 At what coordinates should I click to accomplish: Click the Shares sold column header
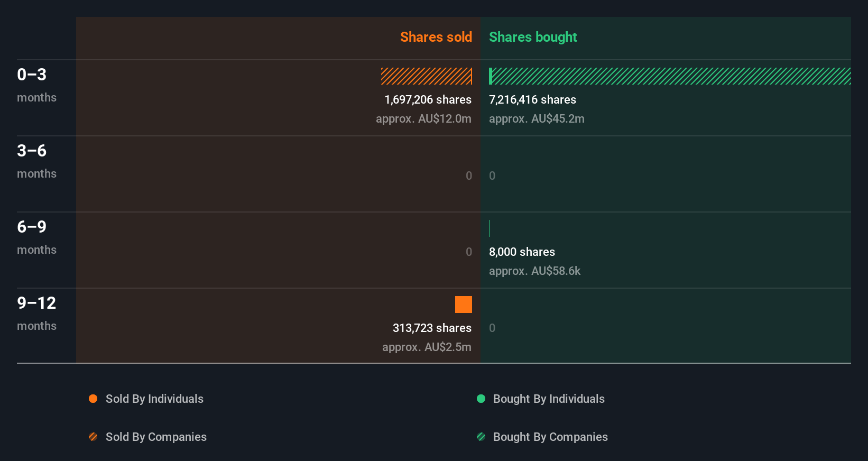(436, 37)
